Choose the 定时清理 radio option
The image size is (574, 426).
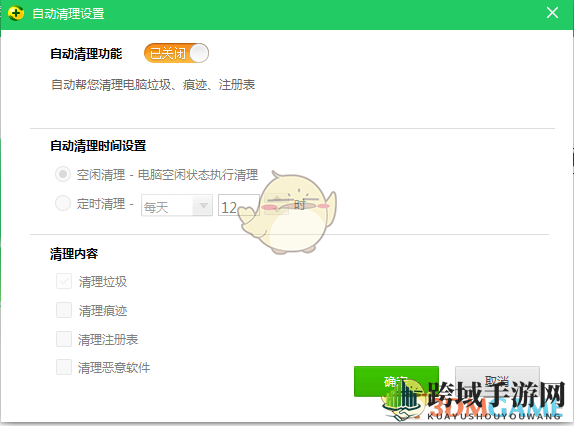(x=63, y=203)
